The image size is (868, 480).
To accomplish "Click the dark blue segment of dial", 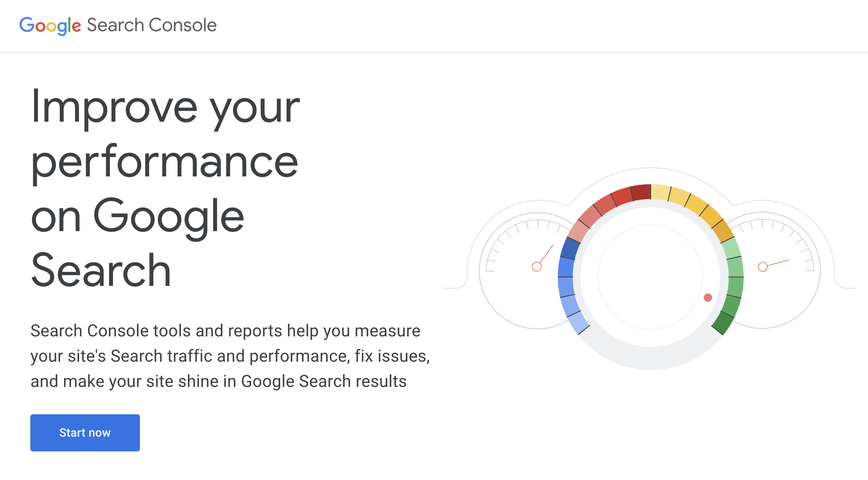I will click(x=570, y=248).
